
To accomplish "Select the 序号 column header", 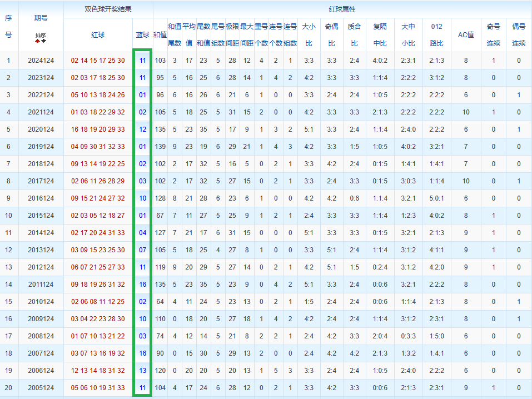I will pos(8,27).
